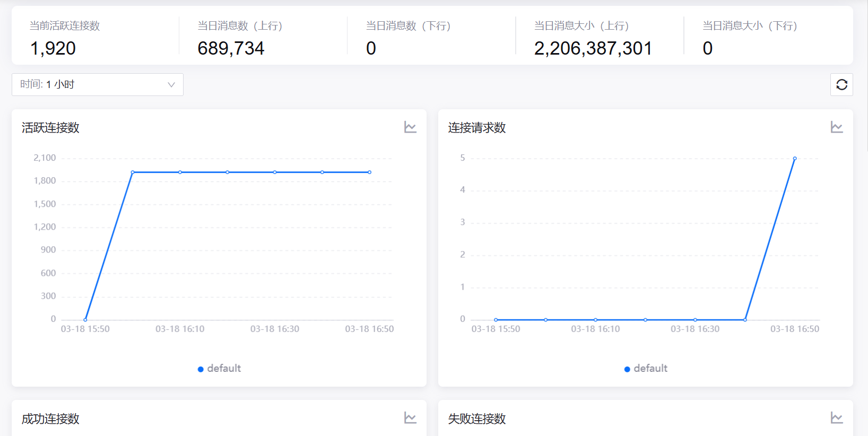This screenshot has height=436, width=868.
Task: Click chart icon in 连接请求数 panel
Action: click(x=837, y=127)
